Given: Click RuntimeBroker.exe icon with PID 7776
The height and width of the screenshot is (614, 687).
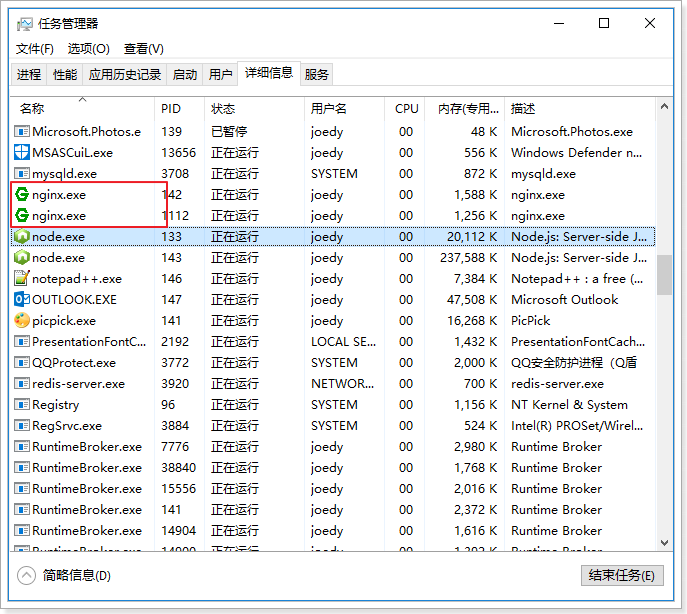Looking at the screenshot, I should [x=21, y=447].
